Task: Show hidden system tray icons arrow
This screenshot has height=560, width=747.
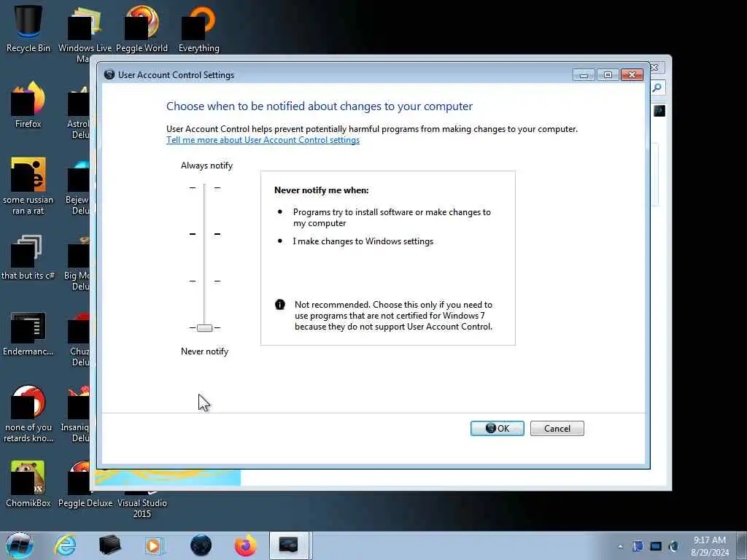Action: (620, 547)
